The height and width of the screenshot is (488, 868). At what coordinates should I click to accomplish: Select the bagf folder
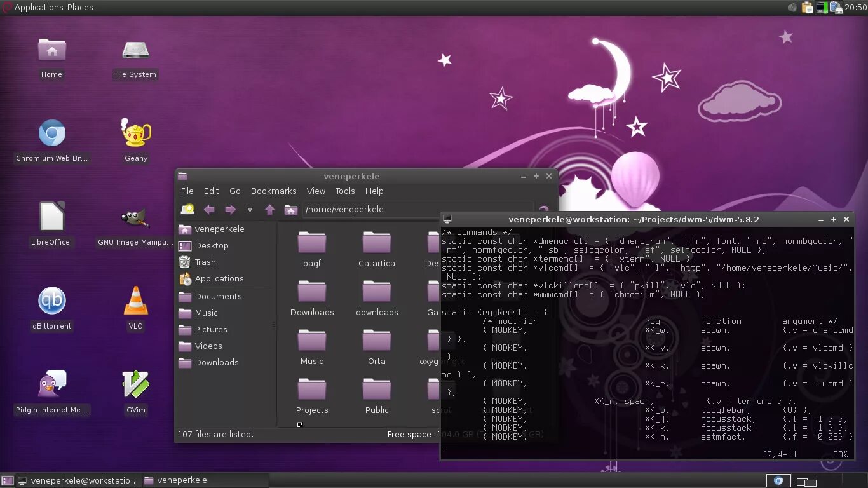[x=312, y=248]
